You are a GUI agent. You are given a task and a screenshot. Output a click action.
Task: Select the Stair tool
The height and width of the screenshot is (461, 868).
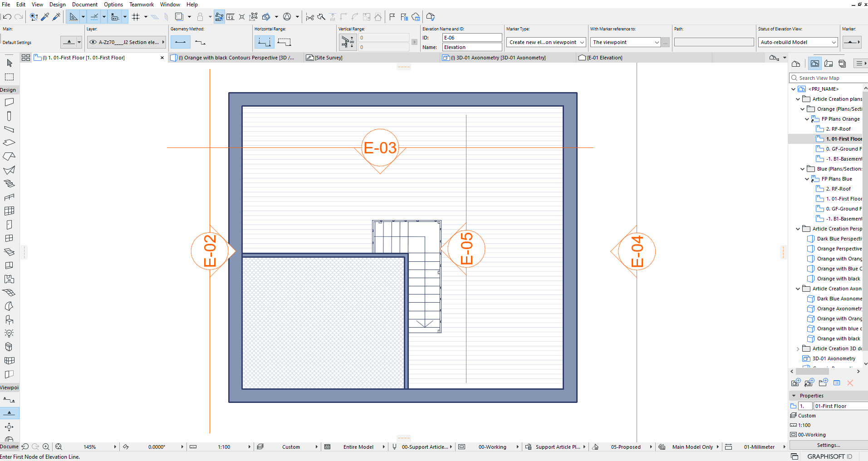tap(9, 183)
